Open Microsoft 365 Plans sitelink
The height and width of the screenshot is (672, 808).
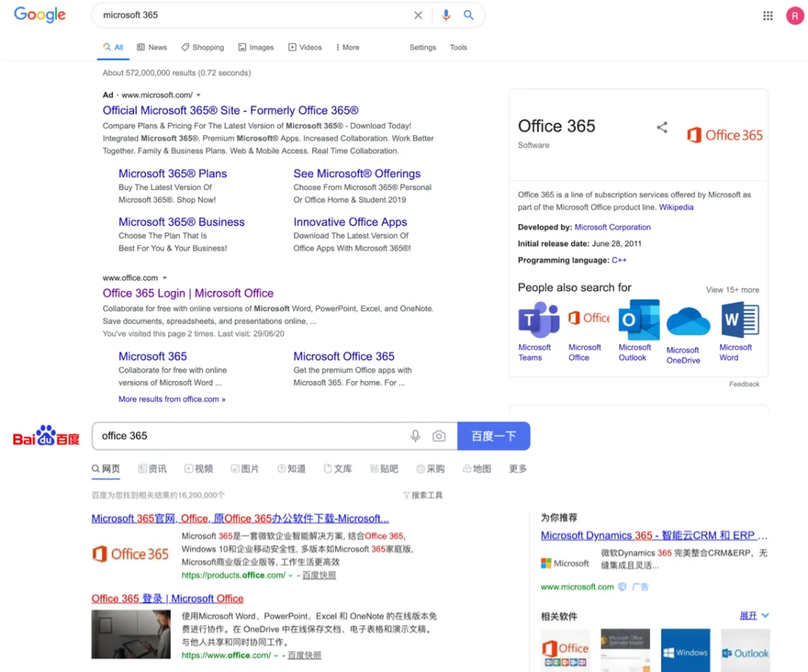point(173,174)
